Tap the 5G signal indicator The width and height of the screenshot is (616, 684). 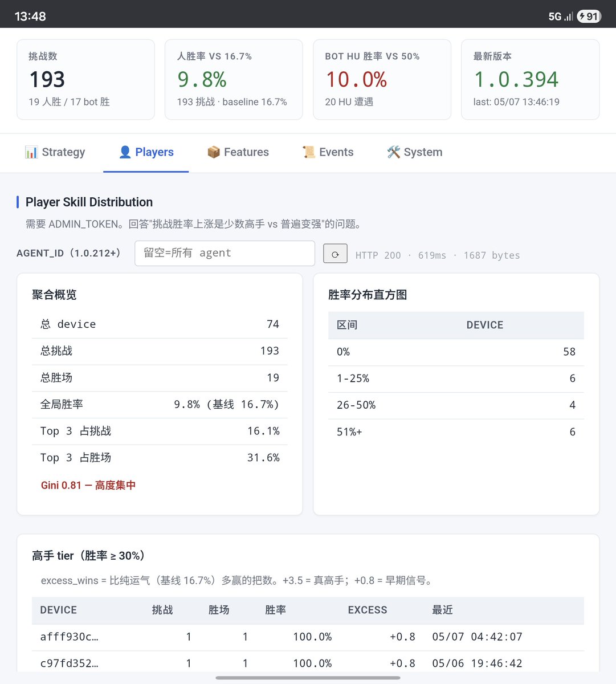click(560, 17)
